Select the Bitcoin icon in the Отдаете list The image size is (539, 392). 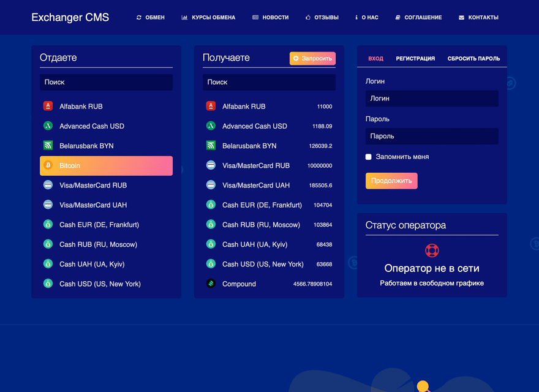click(x=48, y=165)
